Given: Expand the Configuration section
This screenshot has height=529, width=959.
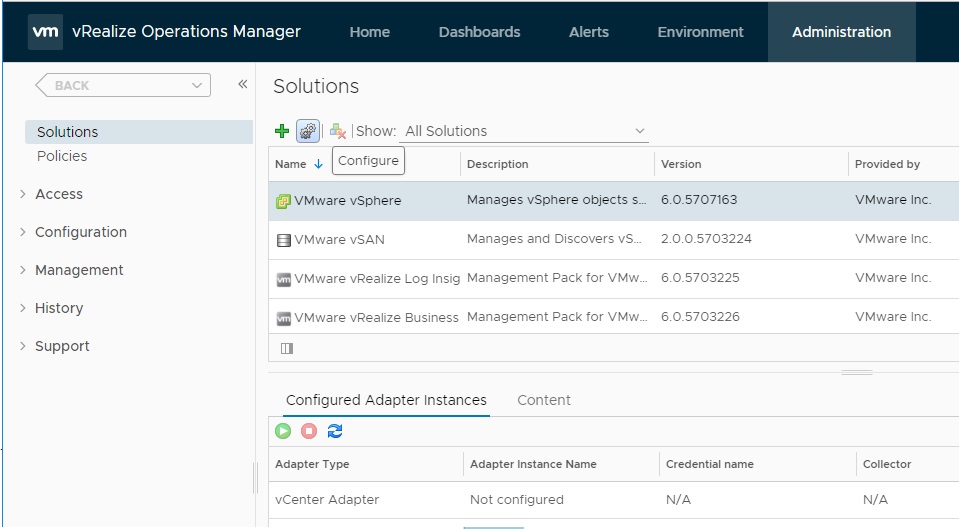Looking at the screenshot, I should pyautogui.click(x=23, y=232).
